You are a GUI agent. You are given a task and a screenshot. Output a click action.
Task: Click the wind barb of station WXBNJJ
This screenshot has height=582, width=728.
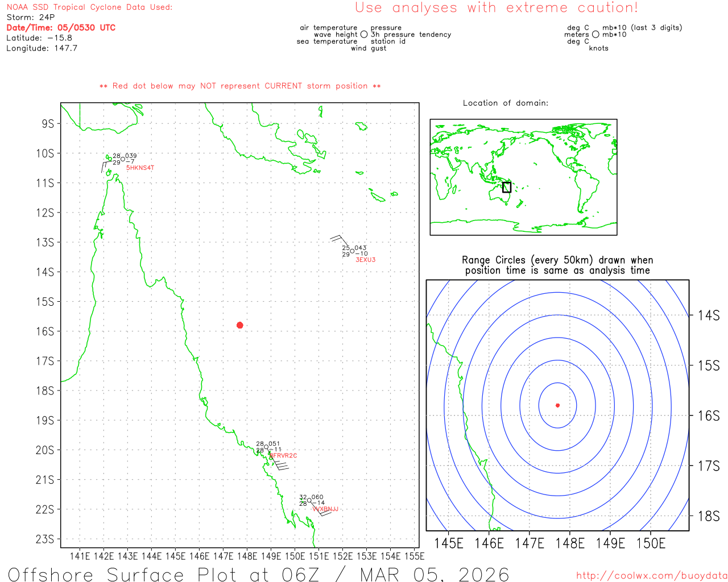pos(321,509)
